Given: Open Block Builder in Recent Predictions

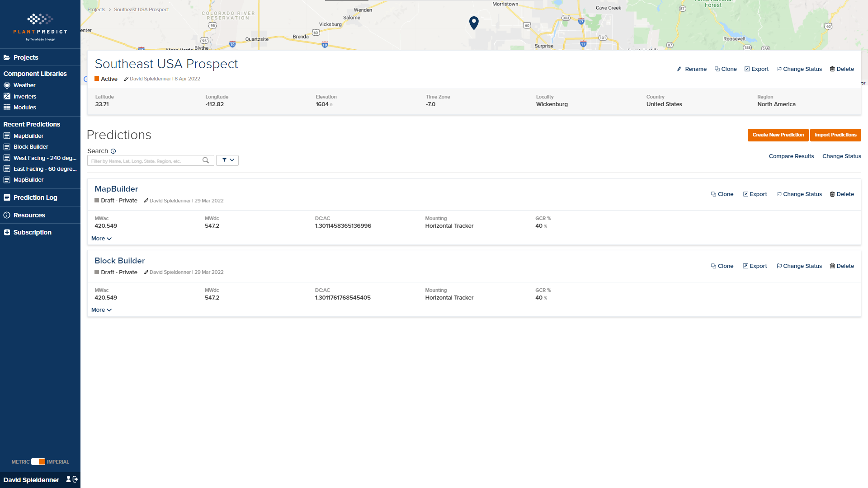Looking at the screenshot, I should 31,147.
